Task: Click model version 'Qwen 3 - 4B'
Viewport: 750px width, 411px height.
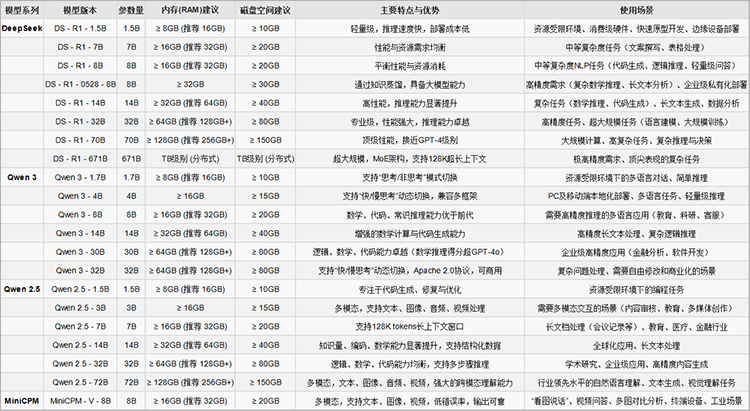Action: [x=80, y=196]
